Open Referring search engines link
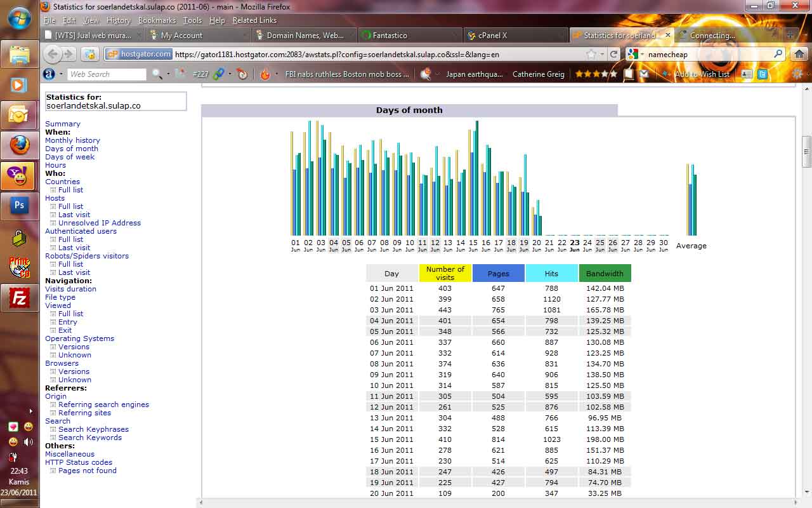Viewport: 812px width, 508px height. (x=103, y=404)
